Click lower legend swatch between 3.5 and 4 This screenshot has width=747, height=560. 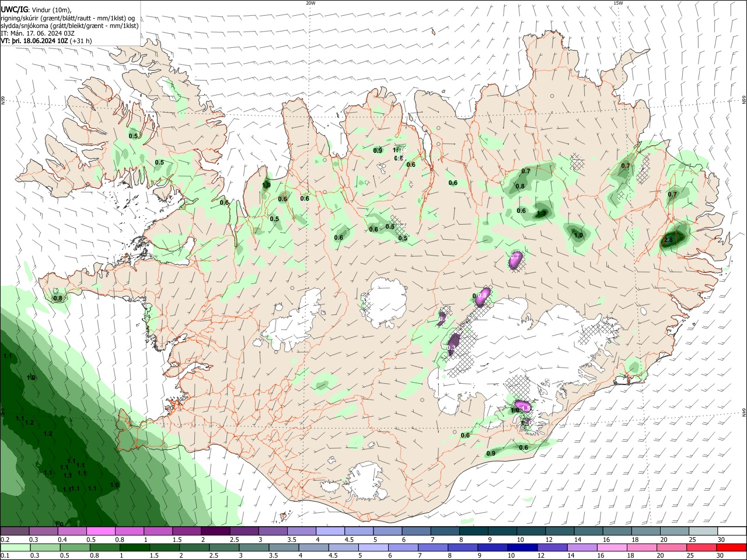point(284,548)
